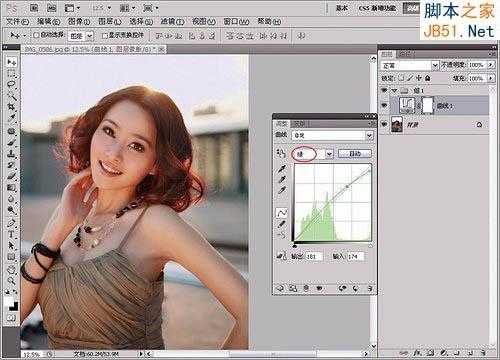Click the Curves Output value field
500x360 pixels.
point(313,256)
